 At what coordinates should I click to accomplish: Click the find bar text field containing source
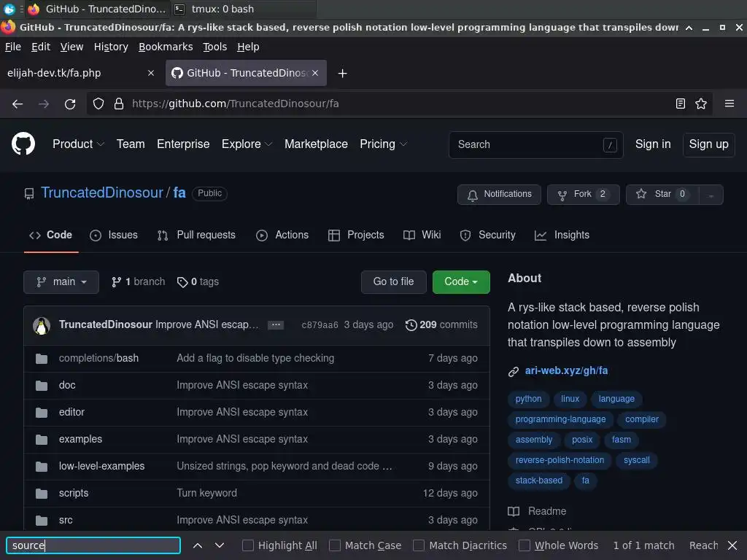(93, 545)
